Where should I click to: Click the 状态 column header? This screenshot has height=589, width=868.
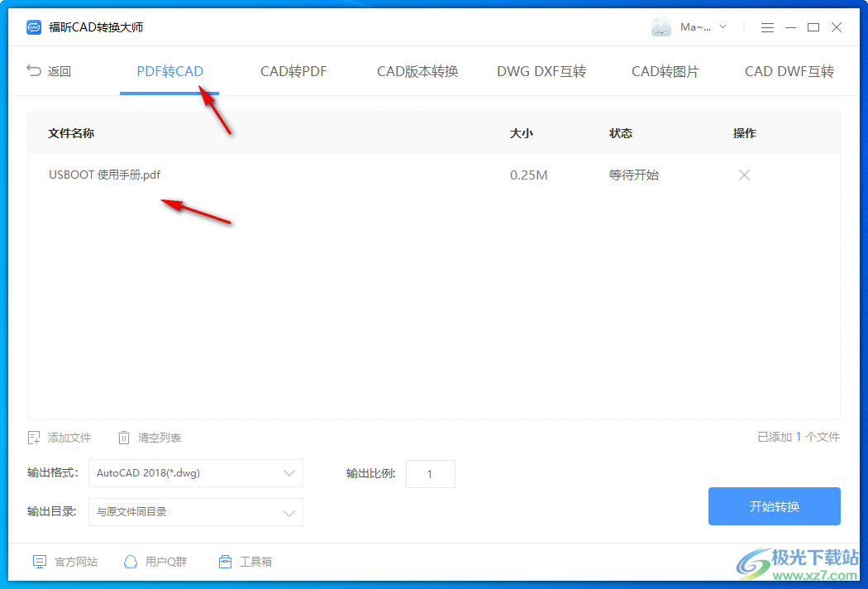[621, 133]
